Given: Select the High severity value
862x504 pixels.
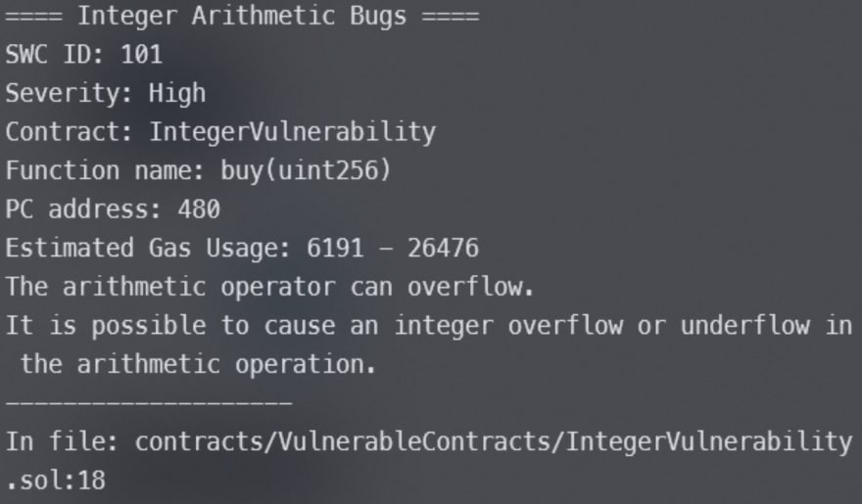Looking at the screenshot, I should coord(177,93).
